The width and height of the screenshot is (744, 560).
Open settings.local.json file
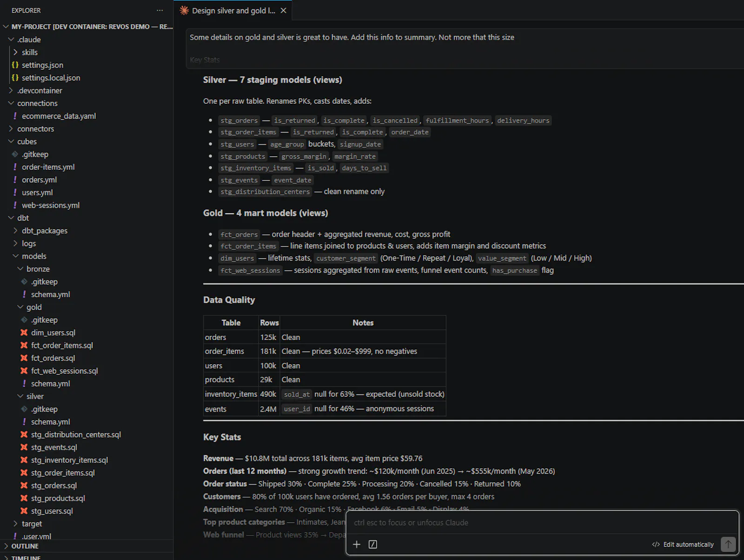[51, 78]
